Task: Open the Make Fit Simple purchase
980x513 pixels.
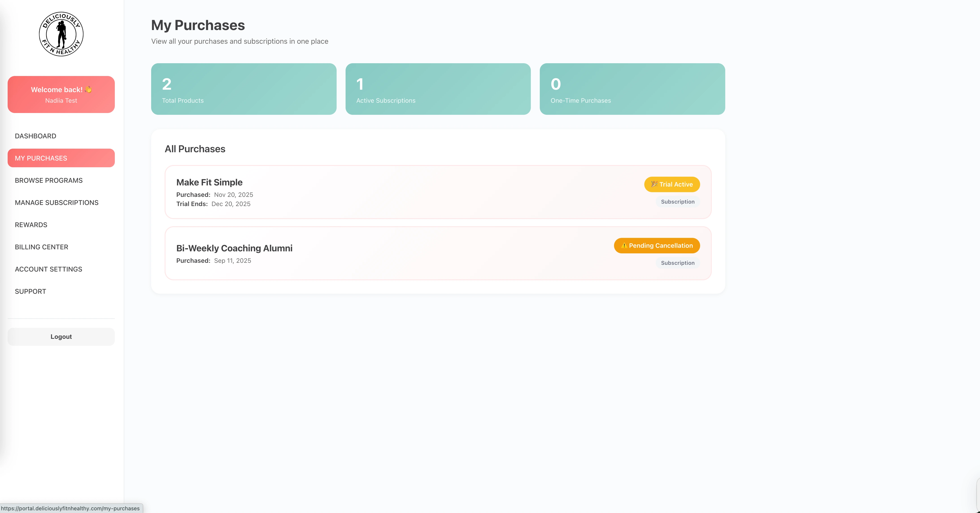Action: click(210, 183)
